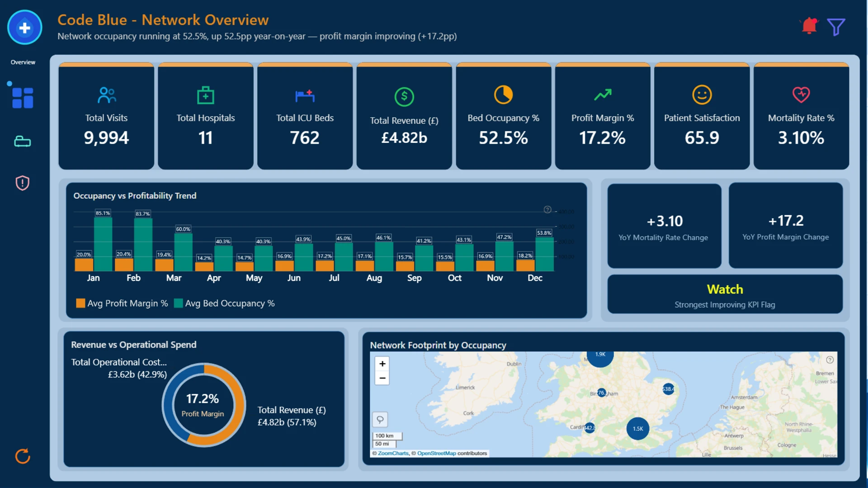Open the map help question mark
This screenshot has height=488, width=868.
(830, 360)
